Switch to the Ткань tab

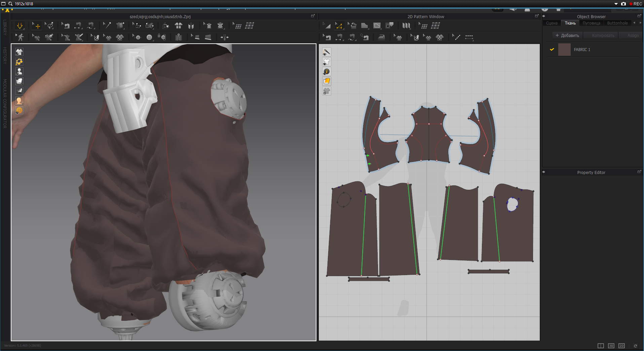pyautogui.click(x=570, y=23)
